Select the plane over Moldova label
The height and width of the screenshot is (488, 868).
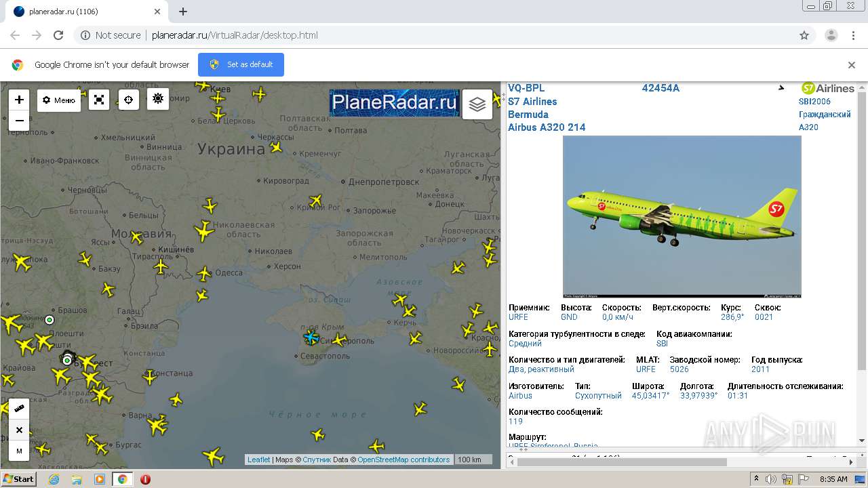136,237
